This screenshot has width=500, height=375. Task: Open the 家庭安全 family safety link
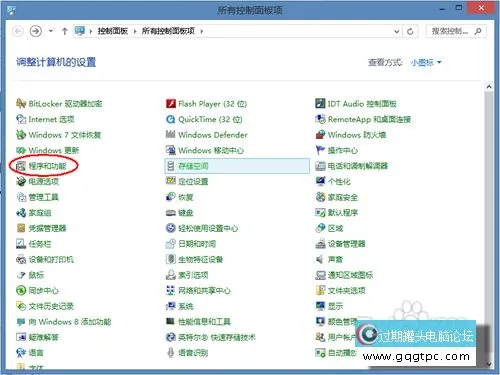click(x=343, y=197)
